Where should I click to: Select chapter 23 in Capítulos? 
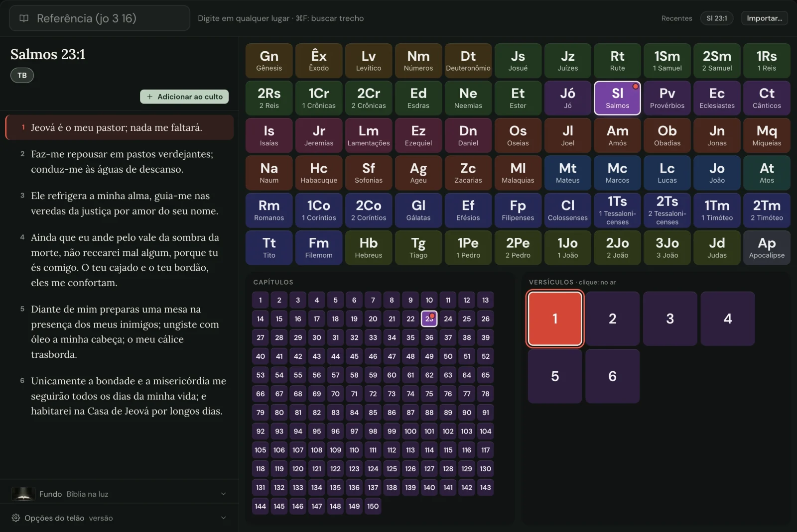[x=429, y=319]
